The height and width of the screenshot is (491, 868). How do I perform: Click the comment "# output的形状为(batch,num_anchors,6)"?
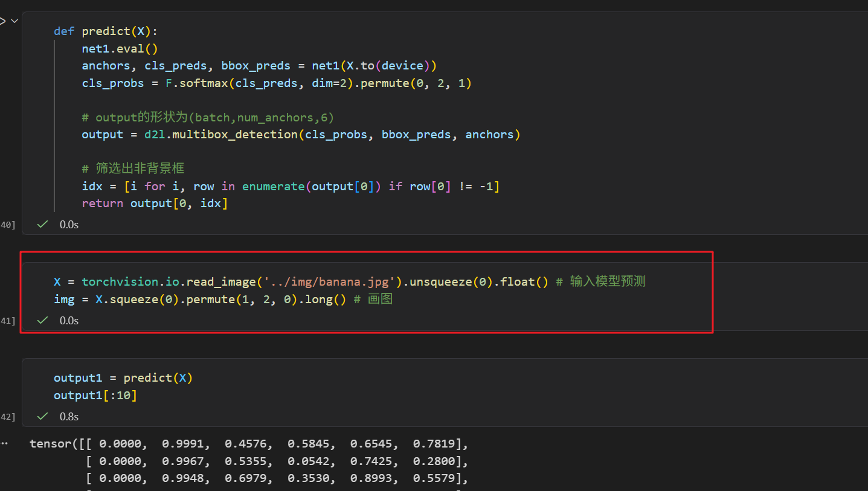(208, 117)
